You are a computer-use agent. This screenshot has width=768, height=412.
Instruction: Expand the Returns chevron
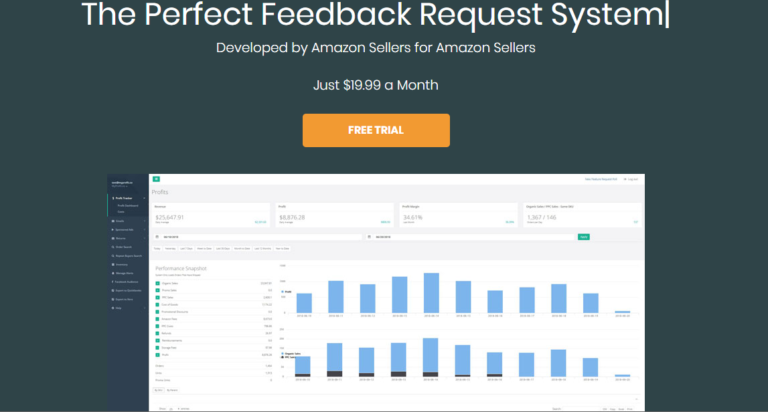tap(144, 239)
